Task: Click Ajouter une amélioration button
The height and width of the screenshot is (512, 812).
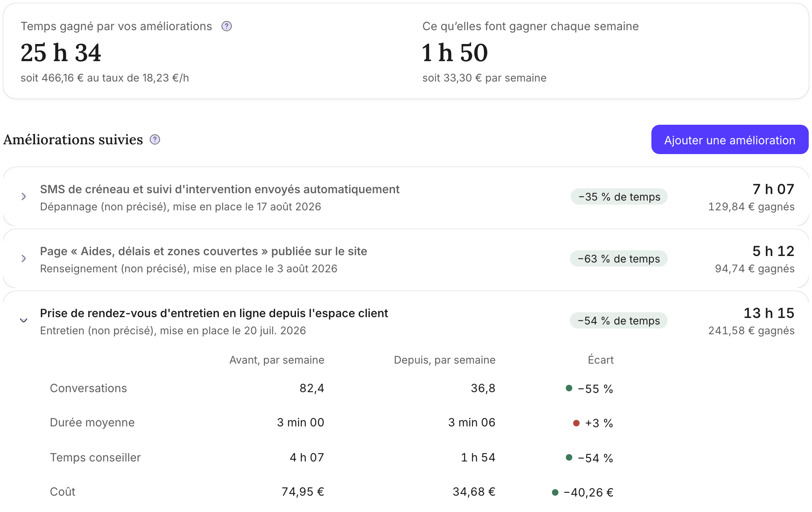Action: [730, 140]
